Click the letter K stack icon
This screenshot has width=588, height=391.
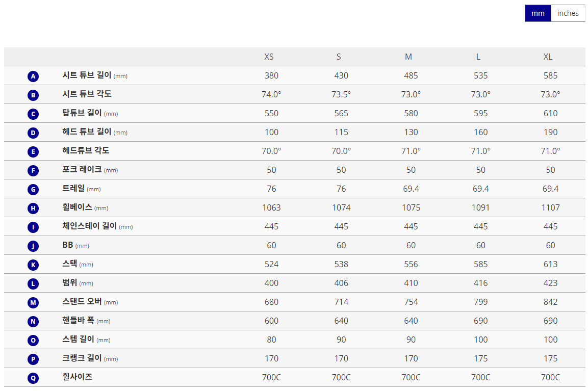(33, 265)
